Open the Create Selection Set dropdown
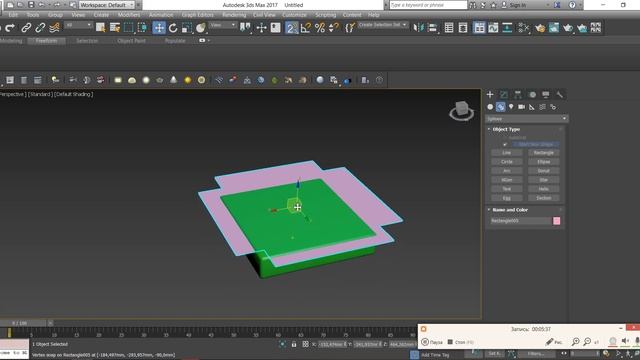The image size is (640, 360). click(382, 25)
